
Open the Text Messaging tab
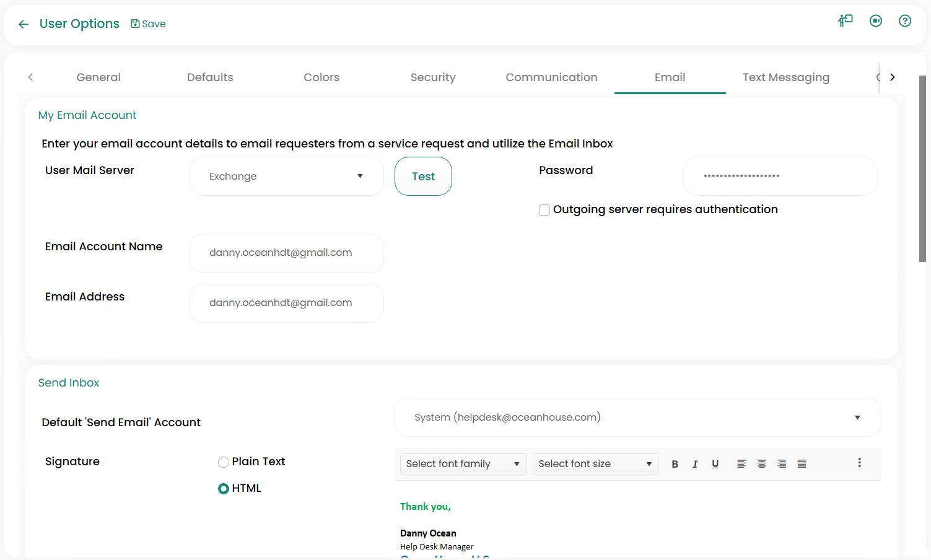click(785, 77)
